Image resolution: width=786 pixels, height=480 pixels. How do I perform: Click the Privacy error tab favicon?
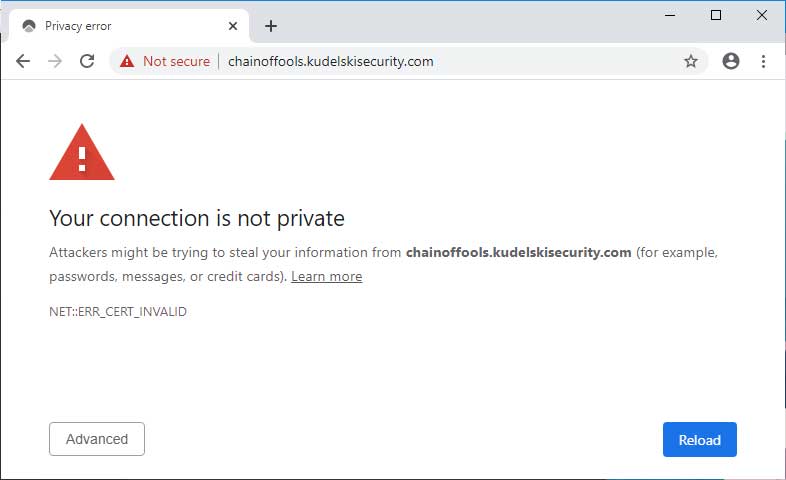pyautogui.click(x=29, y=26)
